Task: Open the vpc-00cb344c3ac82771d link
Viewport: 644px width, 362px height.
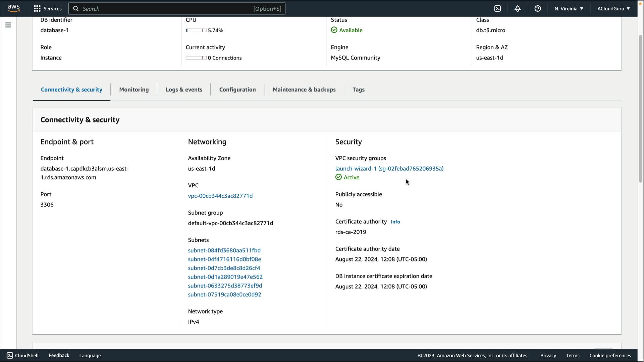Action: pyautogui.click(x=220, y=196)
